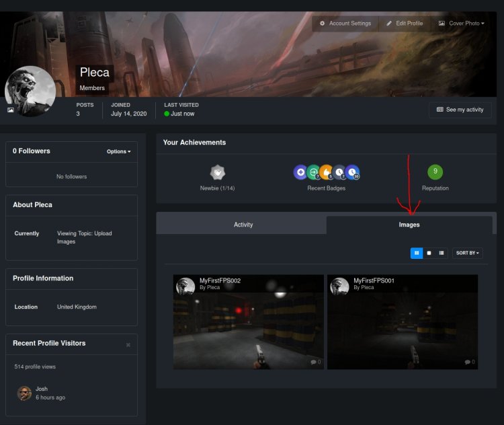The image size is (504, 425).
Task: Click the Edit Profile button
Action: (405, 24)
